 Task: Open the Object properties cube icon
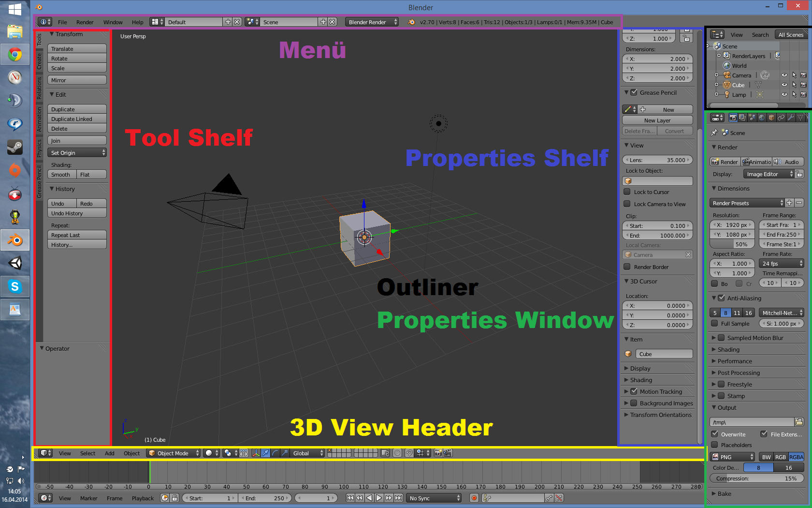771,118
